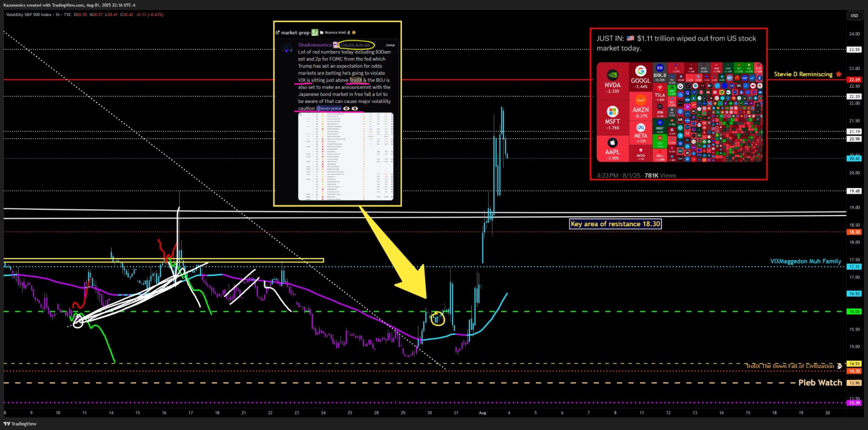The image size is (868, 430).
Task: Click the Jump button in Discord message
Action: coord(390,45)
